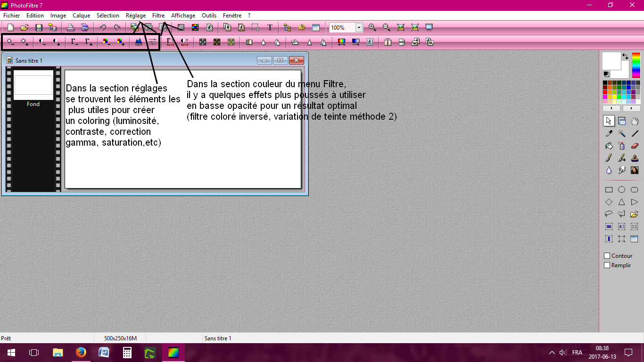This screenshot has width=644, height=362.
Task: Open the notification center icon
Action: [628, 353]
